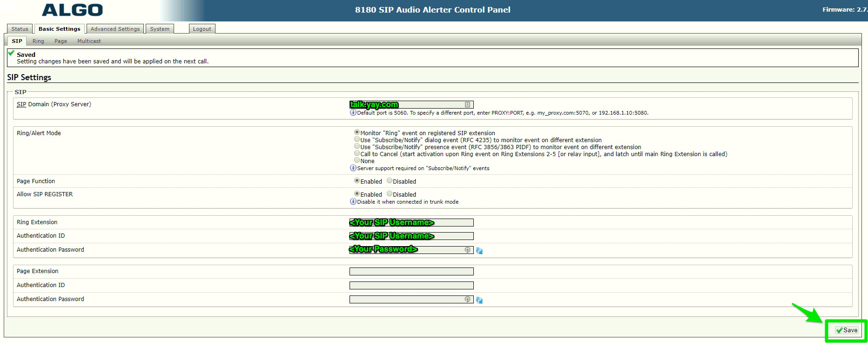Click the Authentication ID field under Ring Extension
Screen dimensions: 868x343
pyautogui.click(x=411, y=236)
